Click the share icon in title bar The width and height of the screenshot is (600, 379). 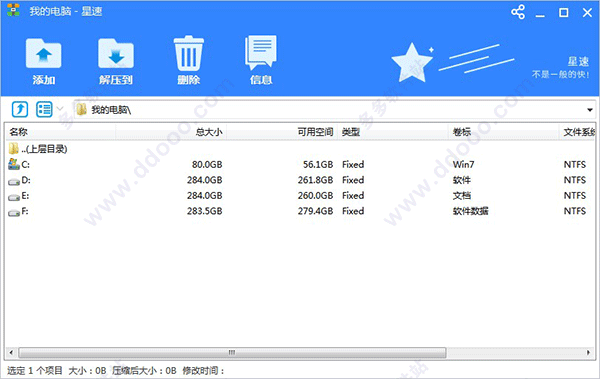pos(518,12)
